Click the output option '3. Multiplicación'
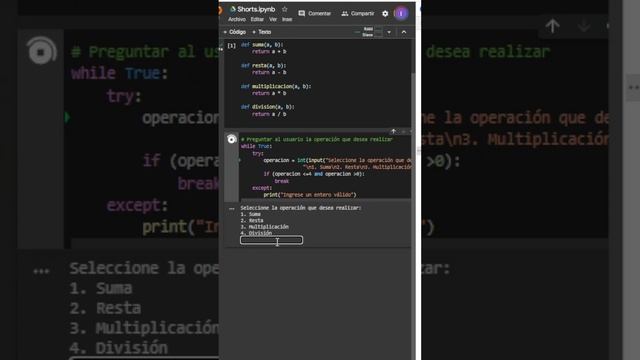The width and height of the screenshot is (640, 360). pyautogui.click(x=264, y=227)
